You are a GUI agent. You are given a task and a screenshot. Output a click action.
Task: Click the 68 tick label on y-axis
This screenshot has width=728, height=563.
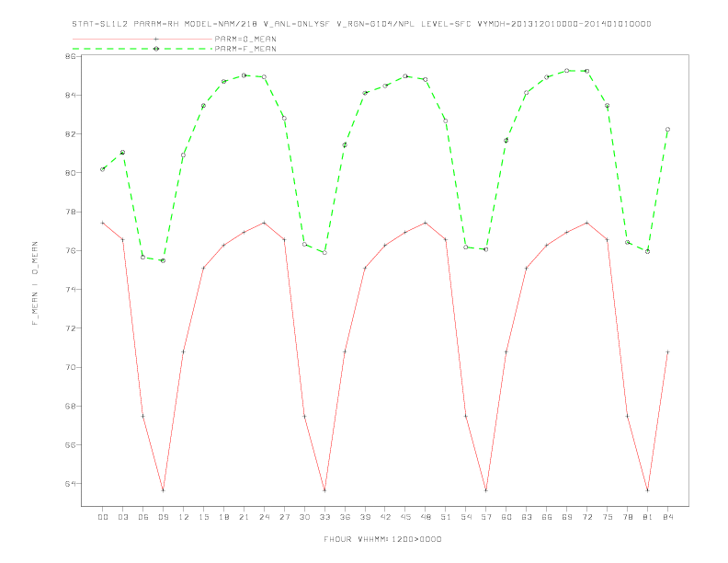click(x=71, y=406)
